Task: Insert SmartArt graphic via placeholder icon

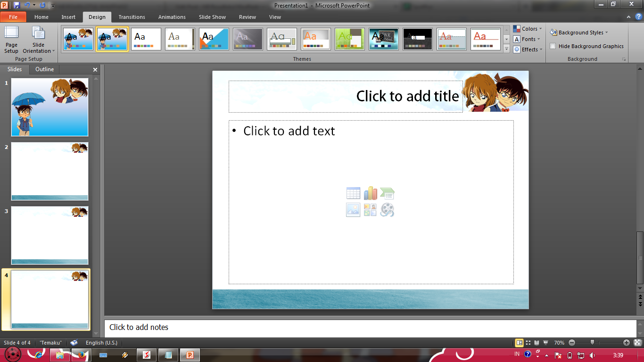Action: [x=387, y=193]
